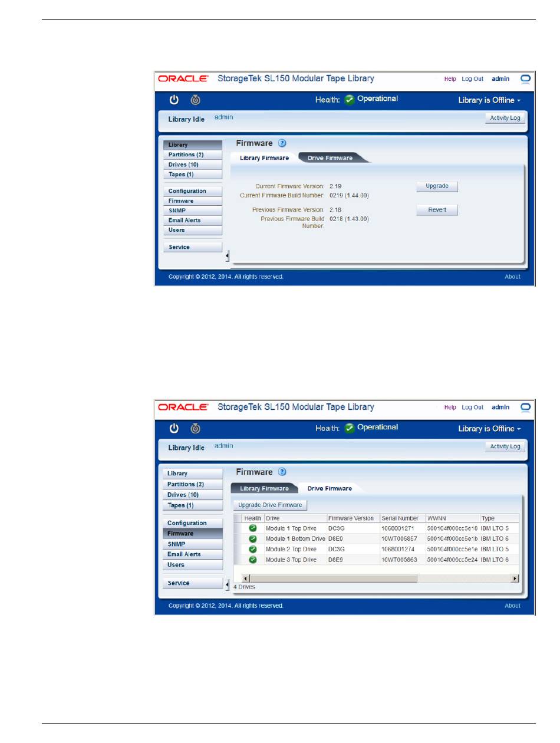This screenshot has height=743, width=560.
Task: Switch to the Drive Firmware tab in the upper screenshot
Action: pyautogui.click(x=330, y=157)
